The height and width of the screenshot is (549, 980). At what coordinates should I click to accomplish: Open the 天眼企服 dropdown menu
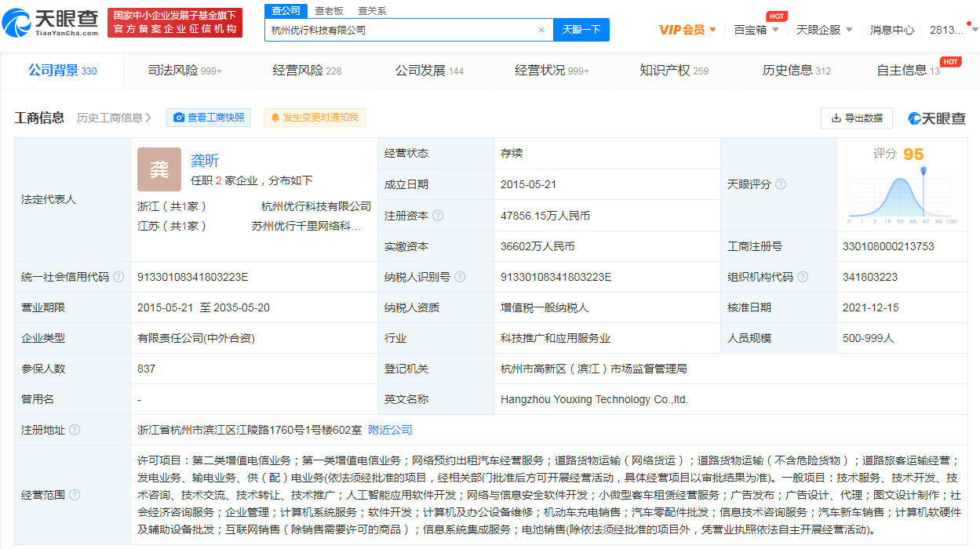point(825,30)
